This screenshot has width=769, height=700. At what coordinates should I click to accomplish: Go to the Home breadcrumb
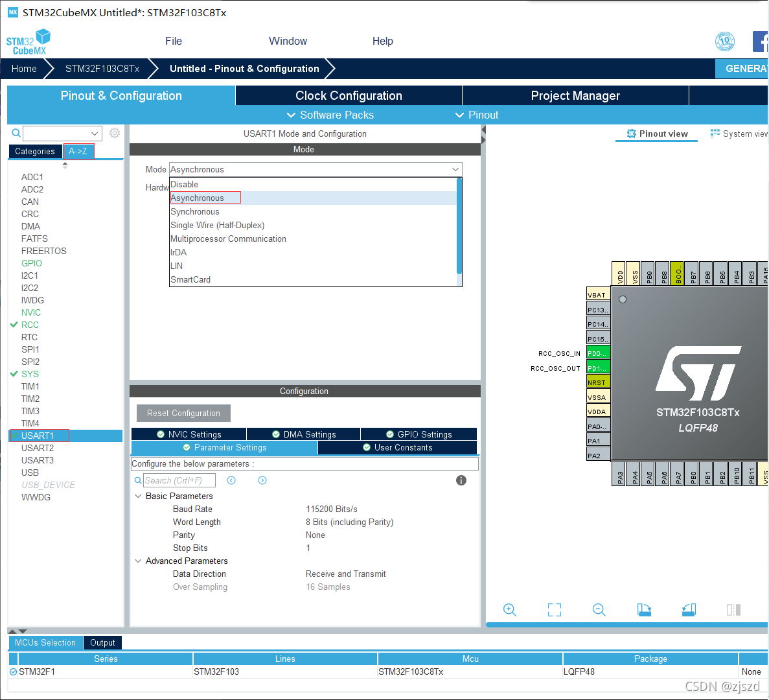[x=24, y=69]
